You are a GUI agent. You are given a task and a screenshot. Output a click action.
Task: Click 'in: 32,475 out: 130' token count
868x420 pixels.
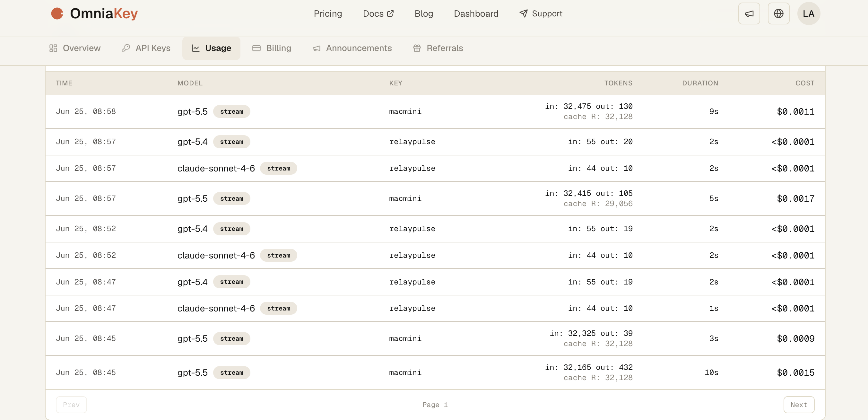tap(589, 106)
